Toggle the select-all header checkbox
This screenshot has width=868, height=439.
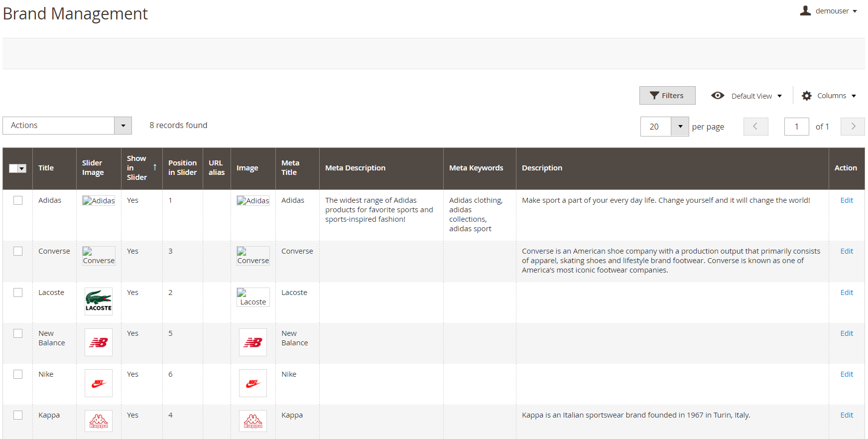pyautogui.click(x=13, y=168)
